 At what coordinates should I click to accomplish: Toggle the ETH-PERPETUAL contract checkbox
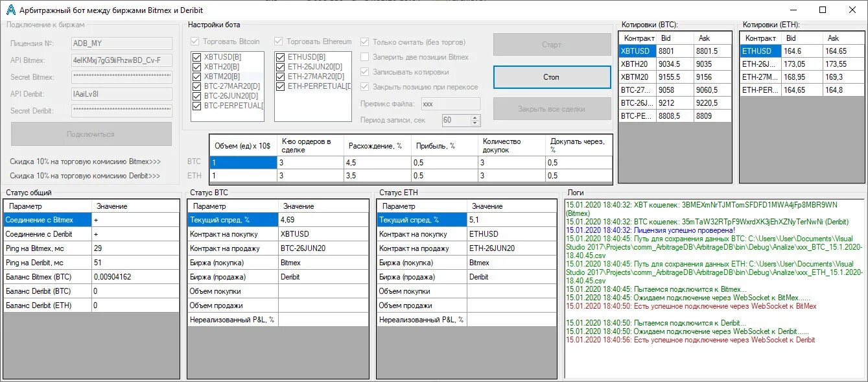pyautogui.click(x=281, y=86)
